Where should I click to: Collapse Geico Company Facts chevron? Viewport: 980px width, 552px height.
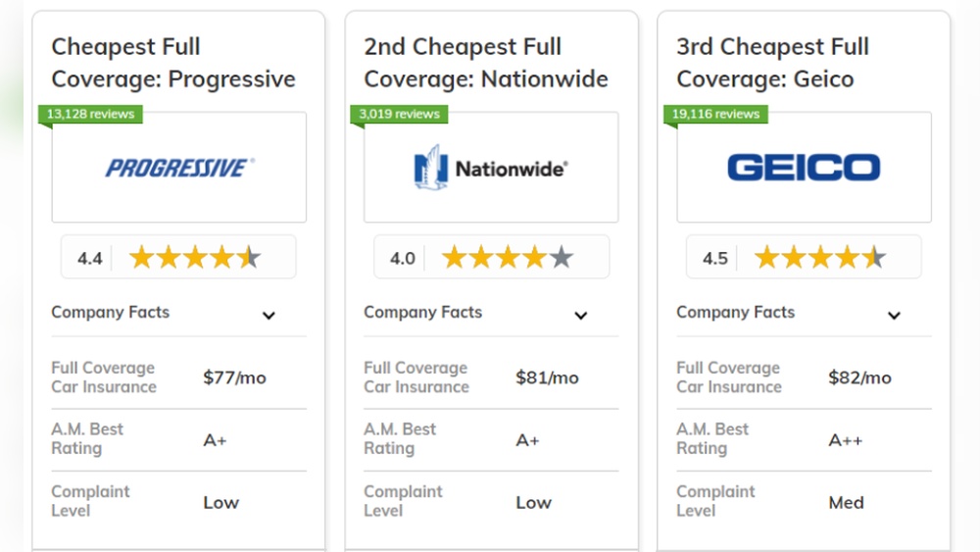[895, 315]
